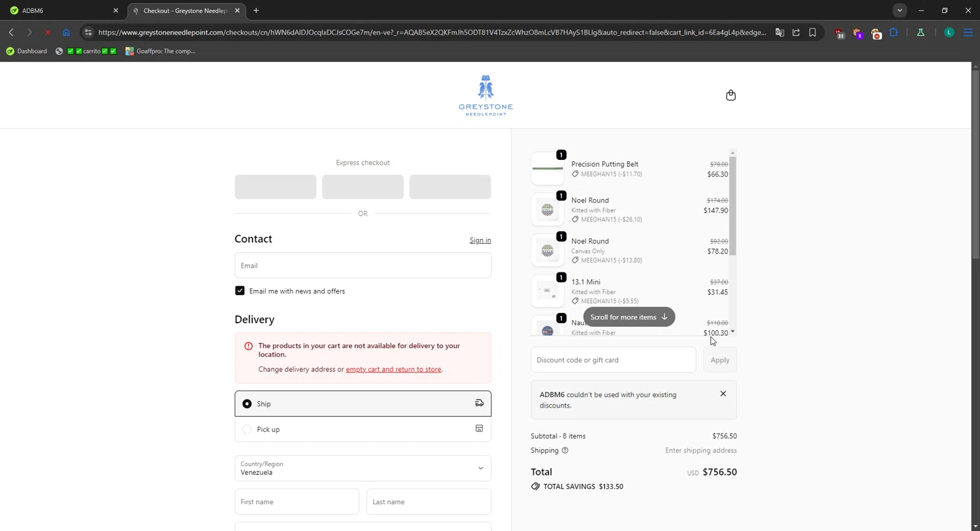Viewport: 980px width, 531px height.
Task: Select the Pick up delivery option
Action: tap(247, 429)
